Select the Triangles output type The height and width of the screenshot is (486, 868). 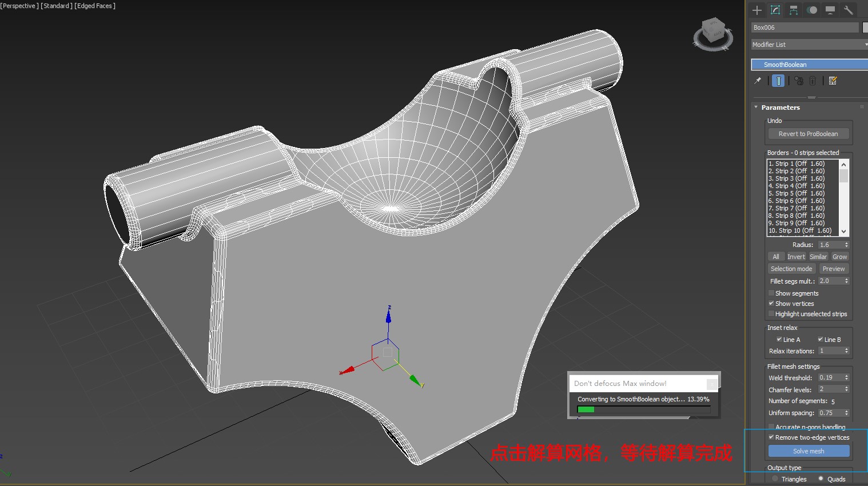[775, 479]
